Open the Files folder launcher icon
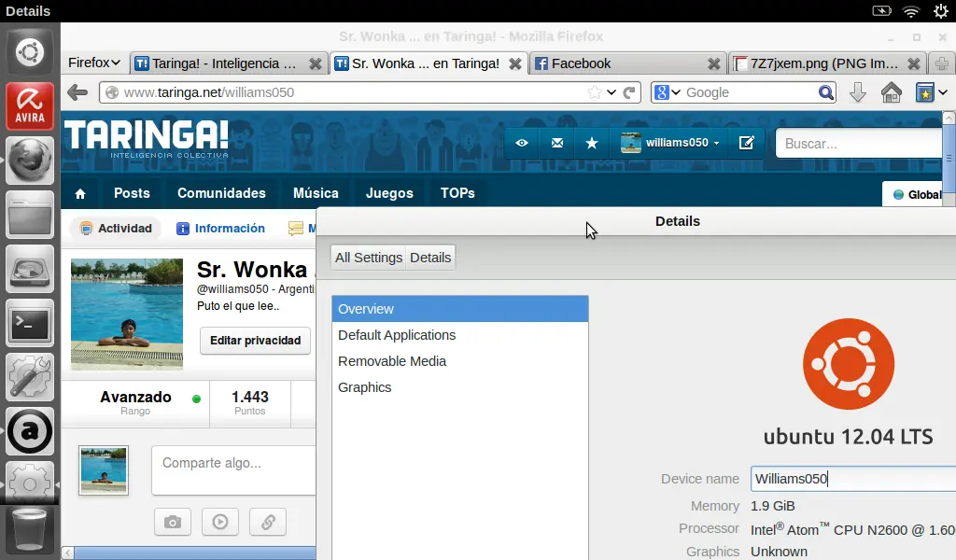This screenshot has height=560, width=956. point(29,214)
